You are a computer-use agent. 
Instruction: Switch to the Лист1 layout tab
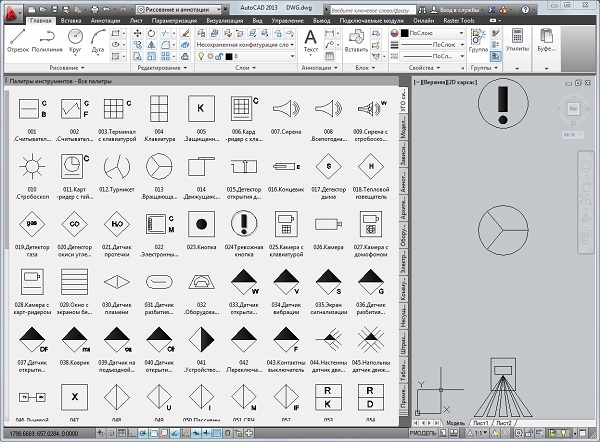[x=481, y=423]
